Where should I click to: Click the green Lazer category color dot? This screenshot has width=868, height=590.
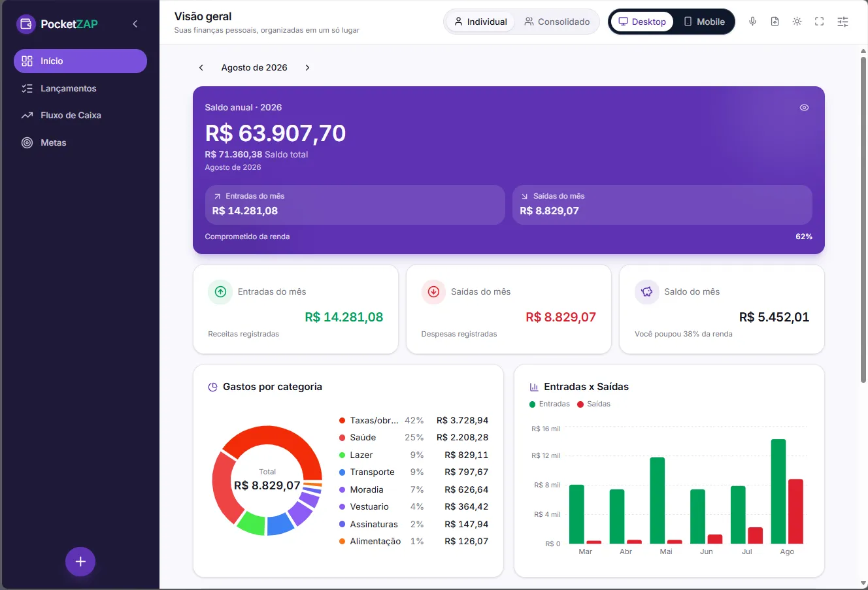click(x=342, y=455)
